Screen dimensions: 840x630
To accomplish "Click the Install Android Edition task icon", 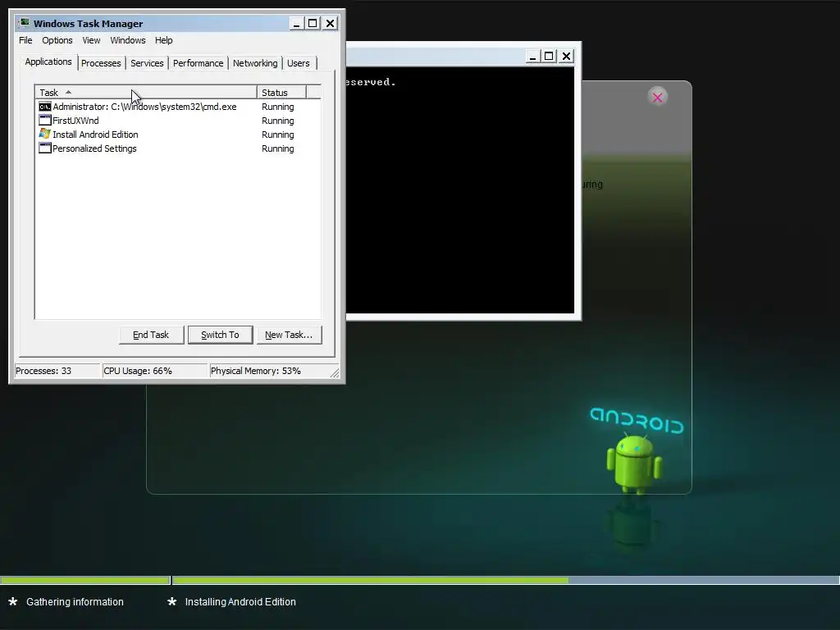I will coord(45,134).
